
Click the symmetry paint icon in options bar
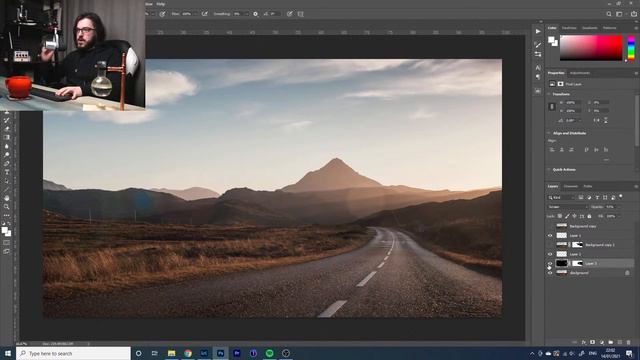click(x=301, y=14)
